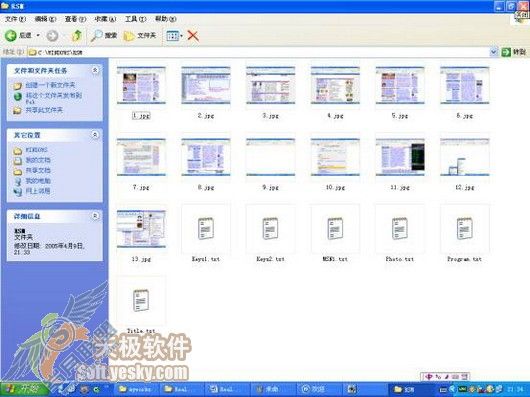Click the Up folder level icon
Image resolution: width=530 pixels, height=397 pixels.
77,35
